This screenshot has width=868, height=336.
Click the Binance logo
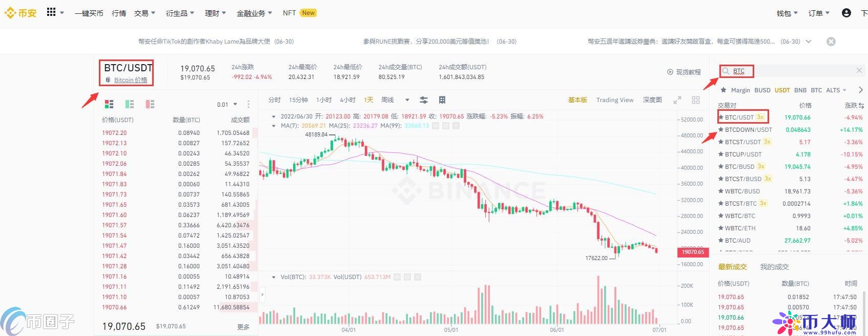tap(20, 13)
